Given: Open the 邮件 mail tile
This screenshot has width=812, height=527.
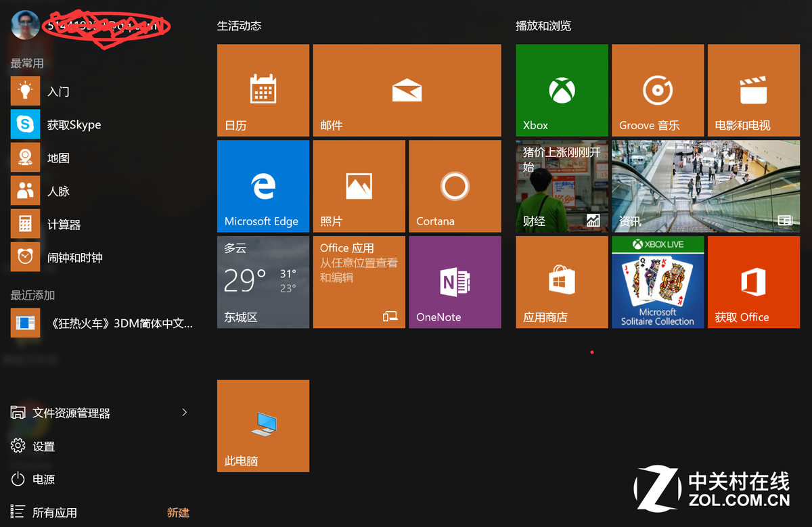Looking at the screenshot, I should coord(407,91).
